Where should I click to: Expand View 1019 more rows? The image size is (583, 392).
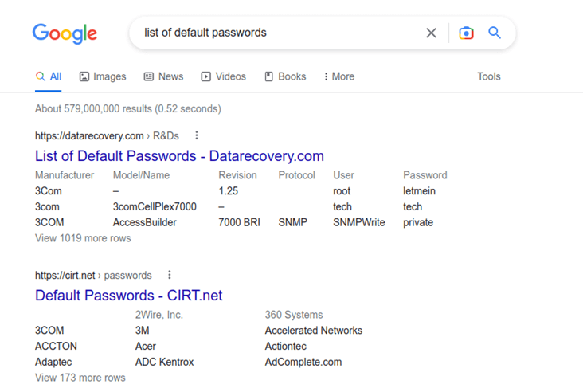[83, 238]
